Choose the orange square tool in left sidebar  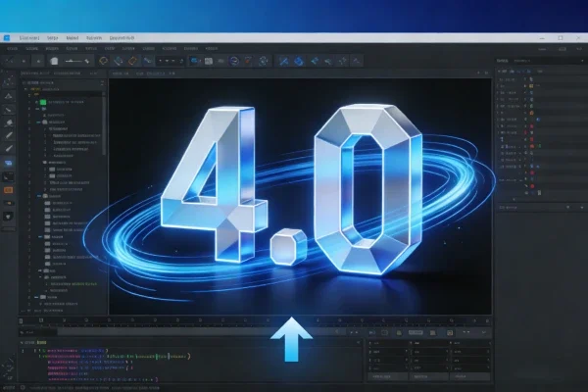point(9,188)
